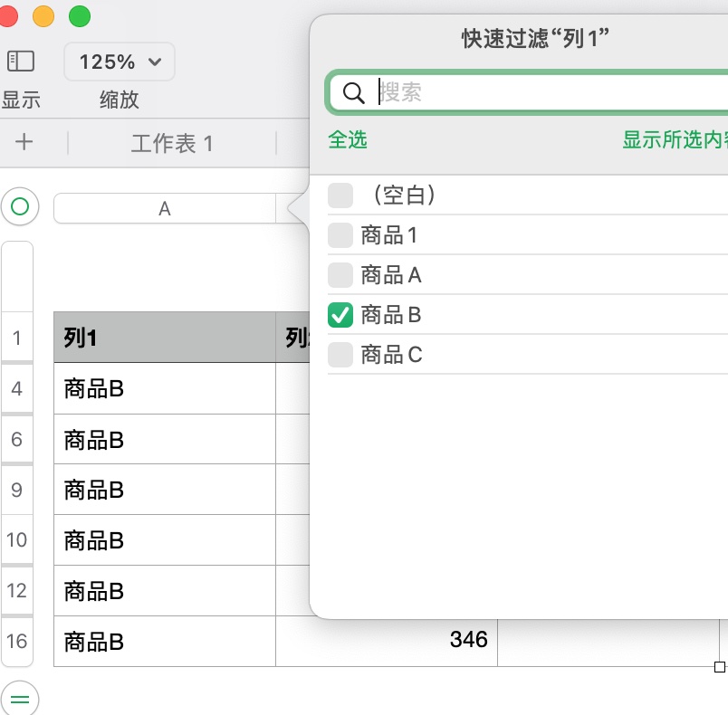Check the 商品 C filter option
Viewport: 728px width, 715px height.
click(x=340, y=354)
